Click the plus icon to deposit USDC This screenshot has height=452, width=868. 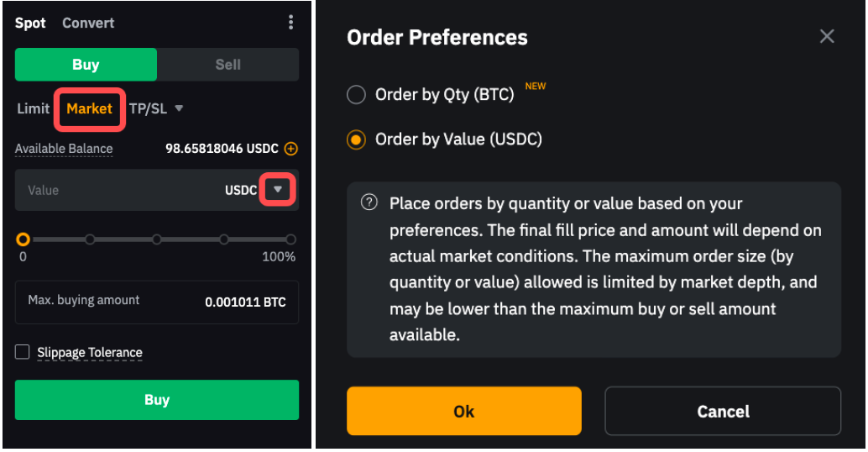(x=291, y=149)
